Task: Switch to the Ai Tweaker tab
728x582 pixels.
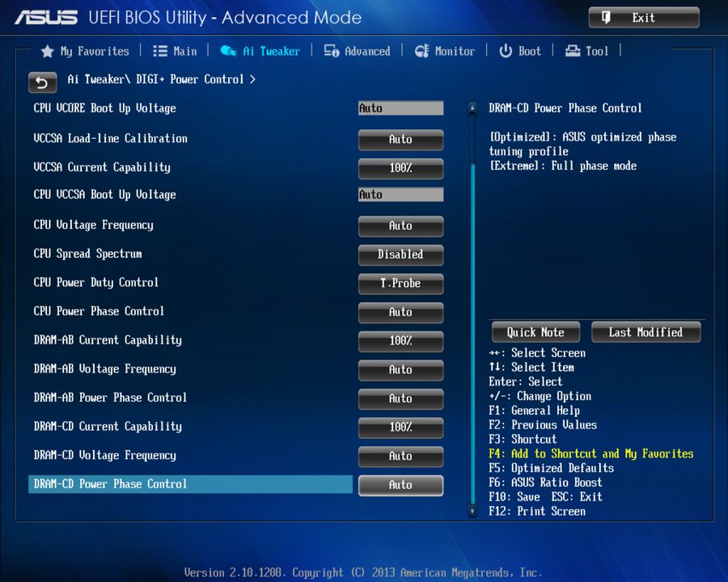Action: click(269, 50)
